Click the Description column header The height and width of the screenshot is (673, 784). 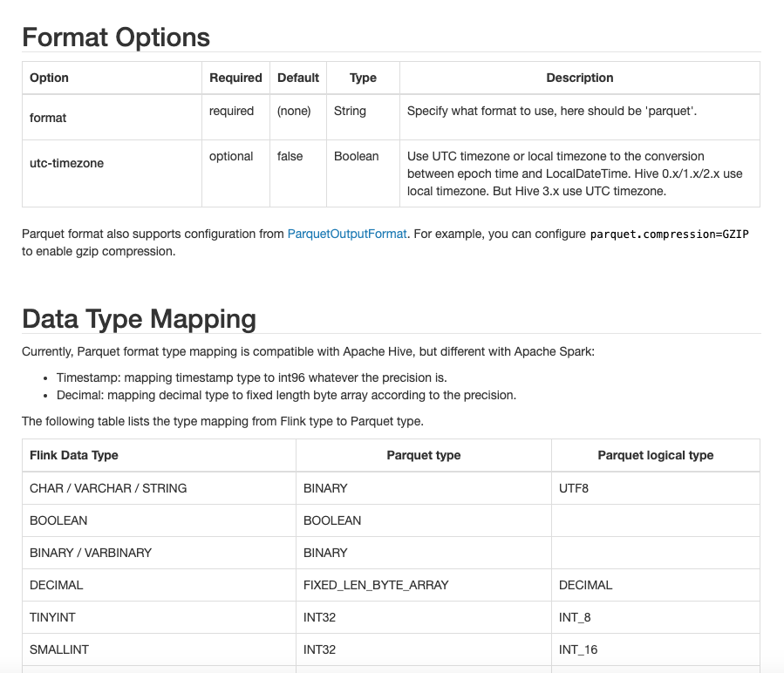coord(580,78)
